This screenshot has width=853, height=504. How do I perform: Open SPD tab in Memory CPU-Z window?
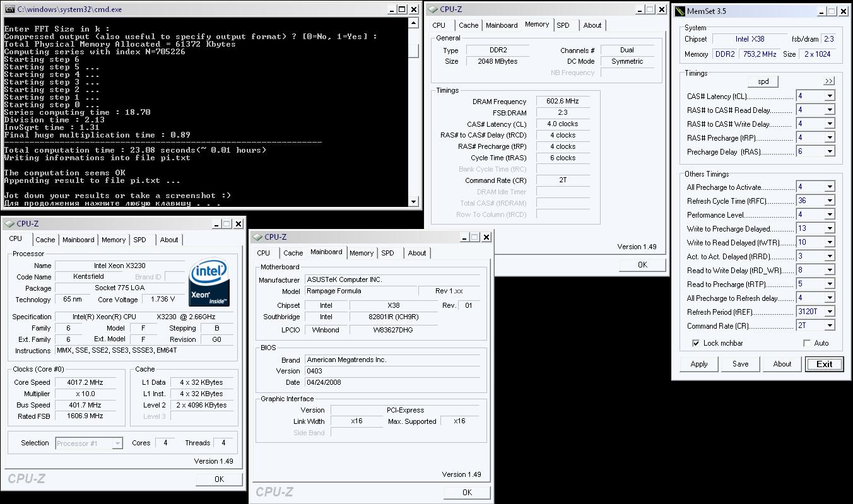point(563,25)
